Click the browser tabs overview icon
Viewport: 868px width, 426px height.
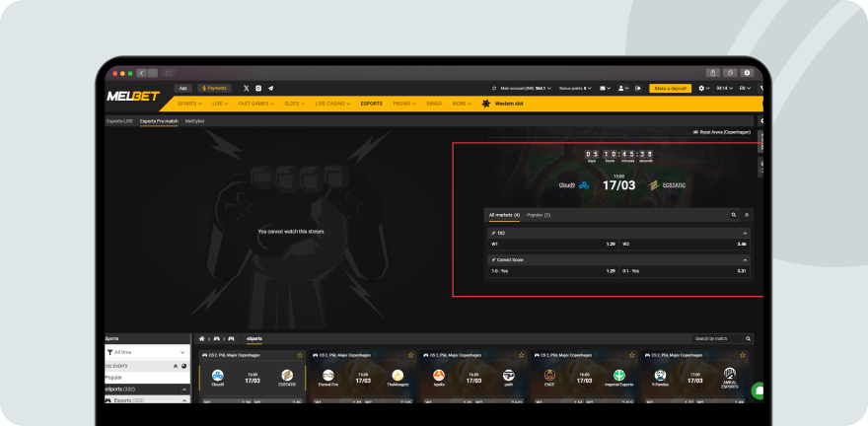coord(730,73)
